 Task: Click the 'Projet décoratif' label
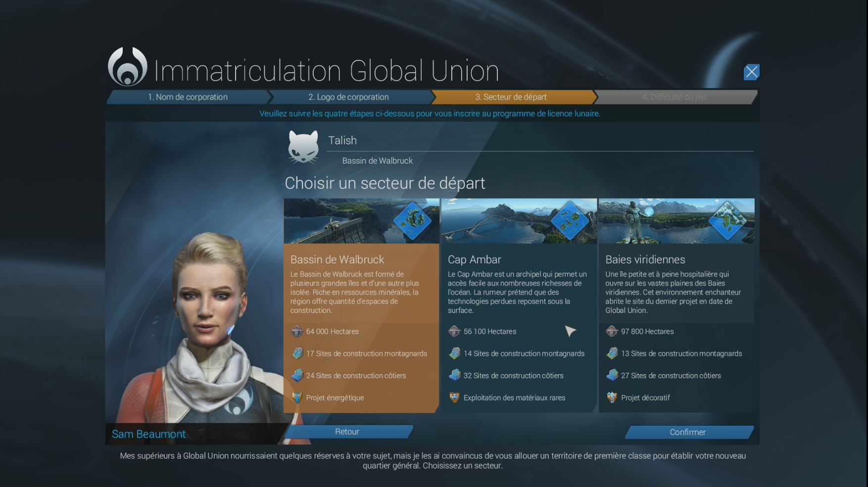click(645, 398)
